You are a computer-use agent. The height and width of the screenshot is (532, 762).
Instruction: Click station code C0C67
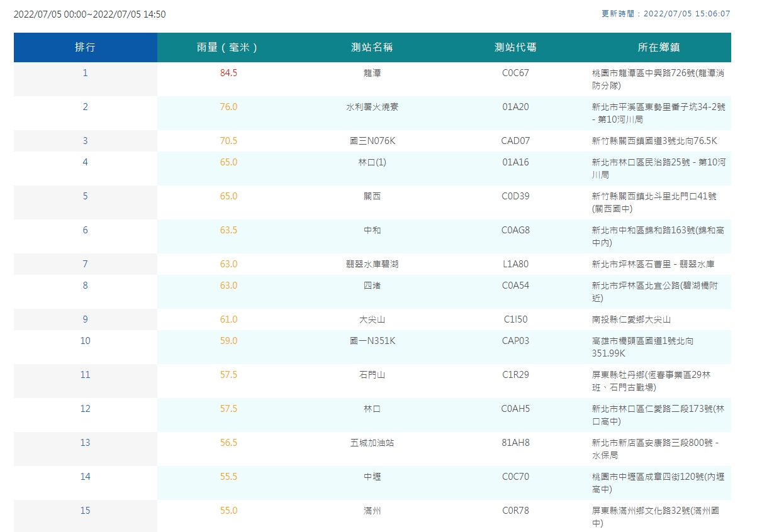click(515, 73)
